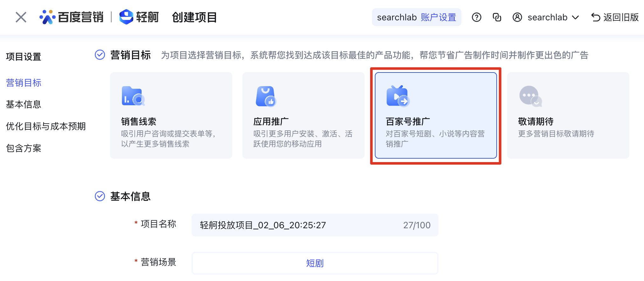Click the copy icon beside help
Screen dimensions: 644x281
tap(497, 17)
